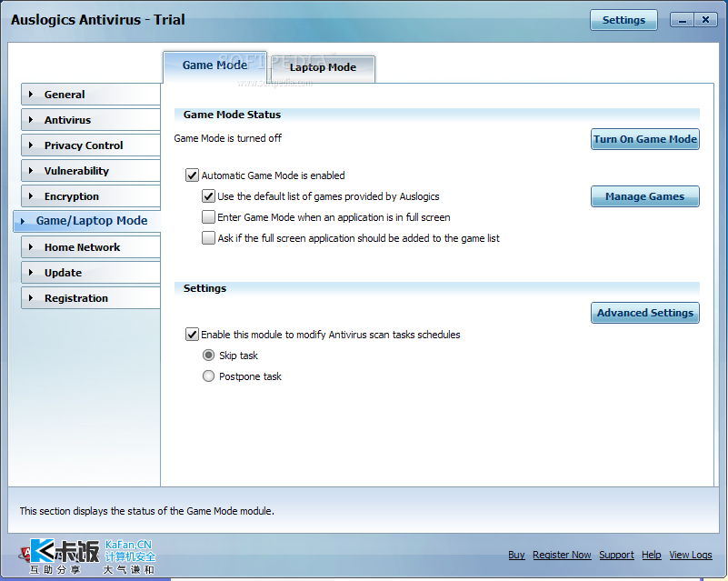Click the 'Game Mode is turned off' text
Viewport: 728px width, 581px height.
tap(227, 138)
